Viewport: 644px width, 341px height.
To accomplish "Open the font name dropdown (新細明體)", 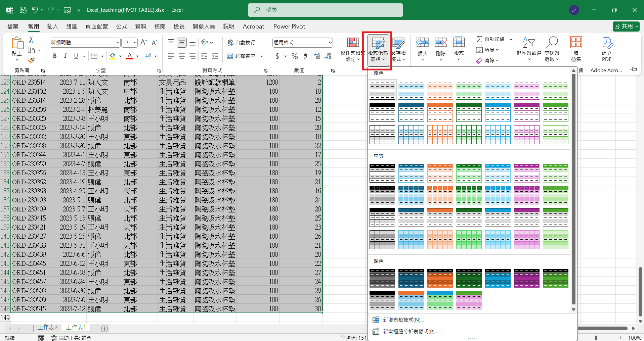I will (x=118, y=43).
